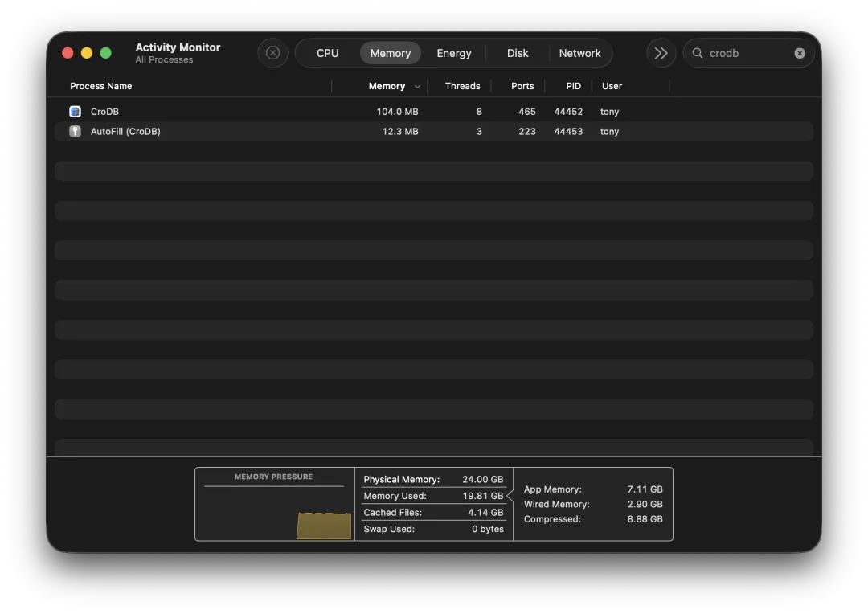
Task: Sort by the PID column header
Action: (x=574, y=86)
